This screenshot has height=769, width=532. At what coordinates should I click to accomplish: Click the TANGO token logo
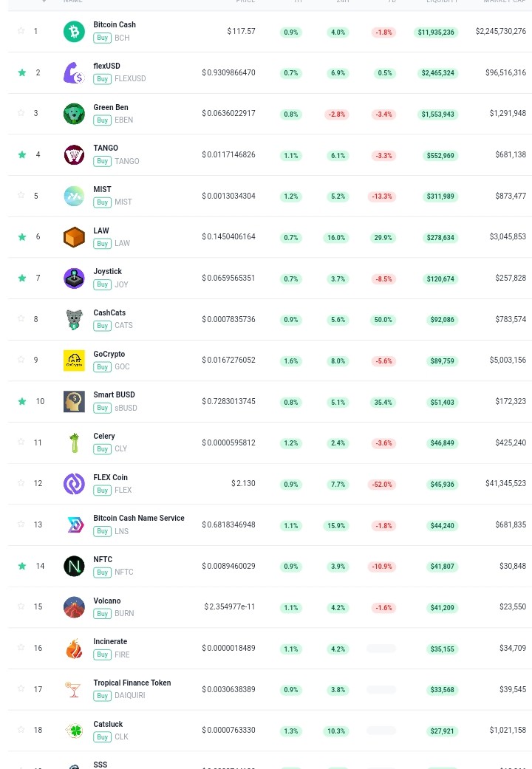74,155
